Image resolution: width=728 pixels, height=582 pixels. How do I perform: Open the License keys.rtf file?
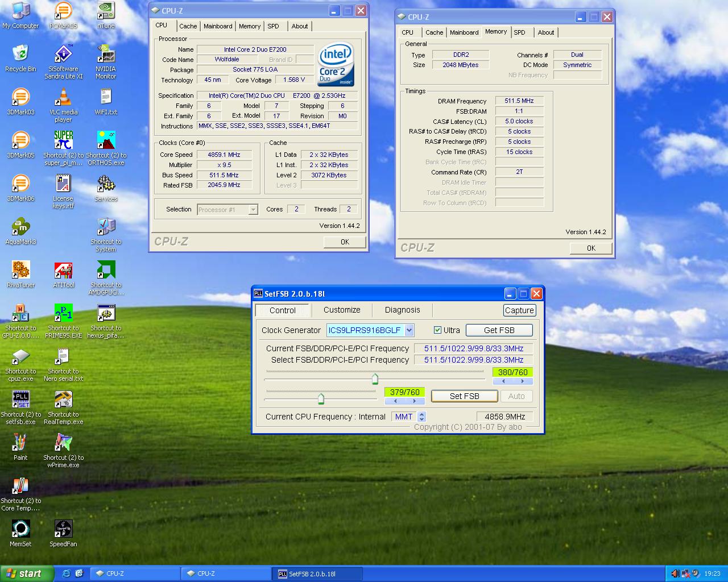tap(63, 192)
